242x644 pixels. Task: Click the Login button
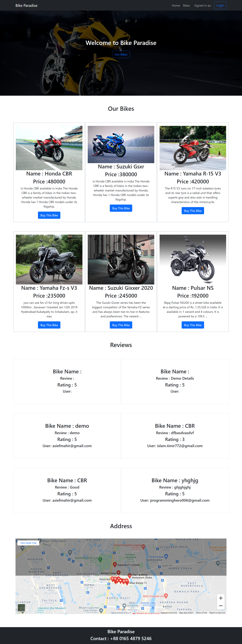[x=220, y=6]
